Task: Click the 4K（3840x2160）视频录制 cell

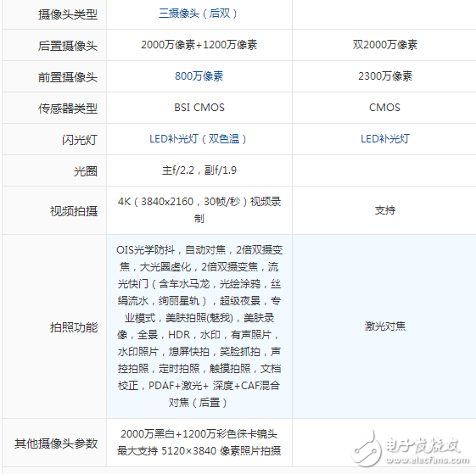Action: pyautogui.click(x=199, y=210)
